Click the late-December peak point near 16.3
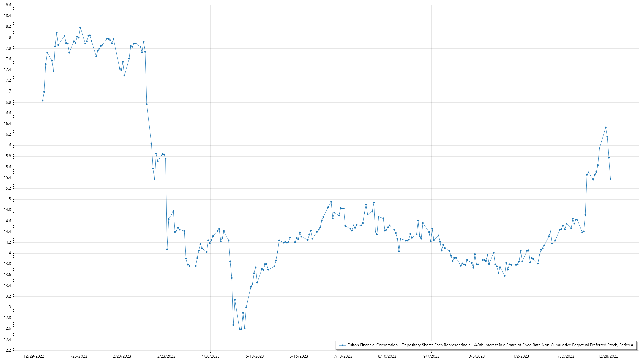This screenshot has width=644, height=362. coord(606,127)
